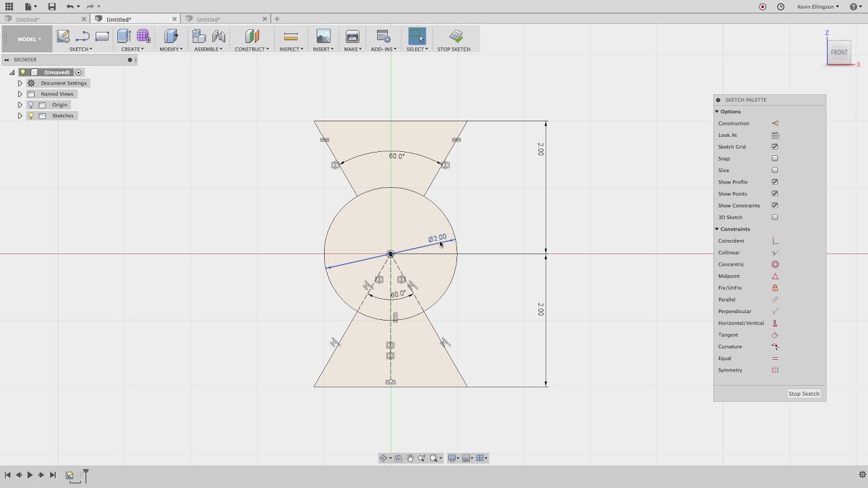Toggle the Construction line option icon
The width and height of the screenshot is (868, 488).
coord(775,123)
